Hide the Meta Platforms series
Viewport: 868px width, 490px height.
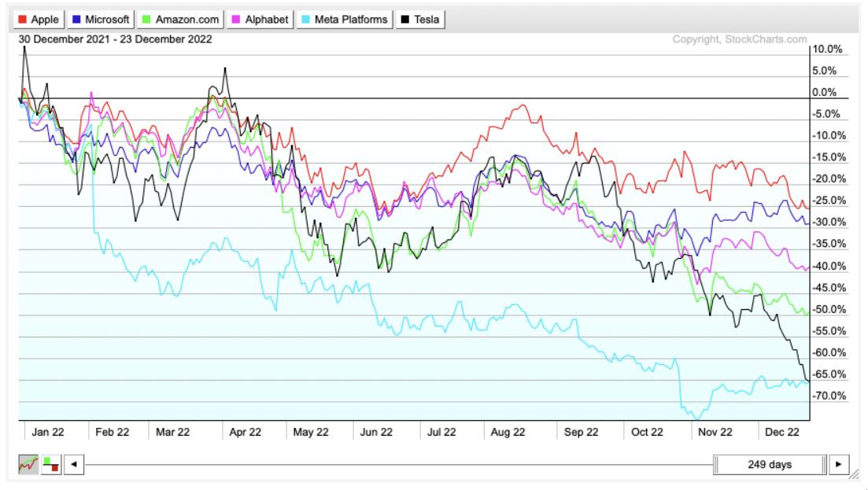[345, 20]
